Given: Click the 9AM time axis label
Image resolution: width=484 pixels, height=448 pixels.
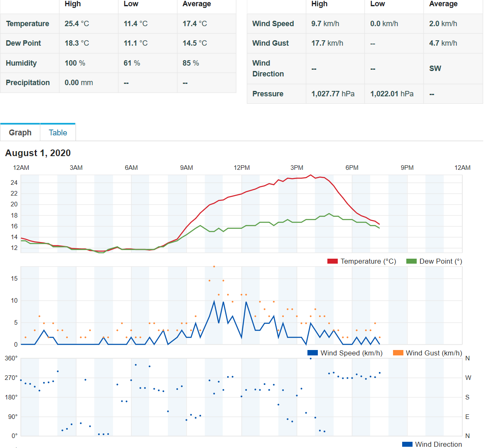Looking at the screenshot, I should pos(187,168).
